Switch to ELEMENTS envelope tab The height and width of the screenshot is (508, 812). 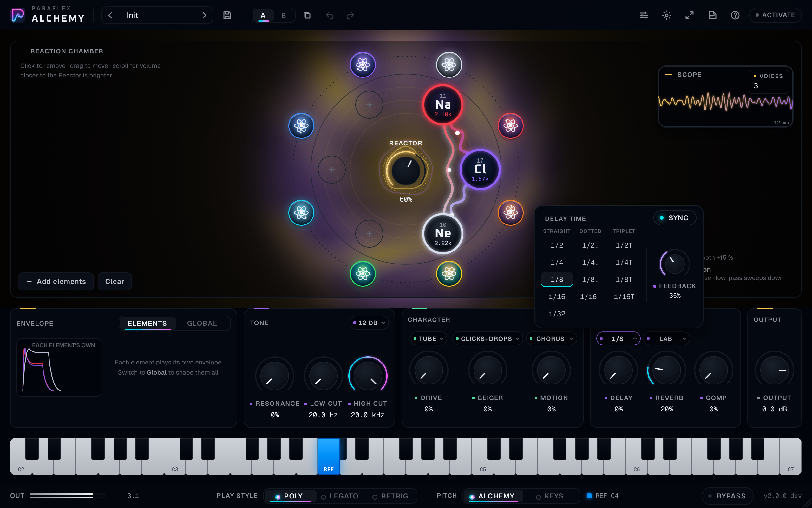pos(147,323)
